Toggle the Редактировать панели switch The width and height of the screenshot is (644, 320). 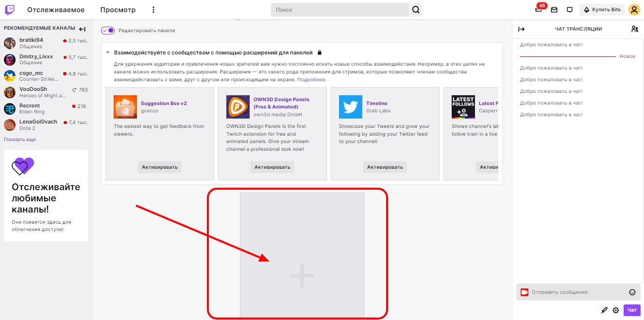tap(108, 30)
